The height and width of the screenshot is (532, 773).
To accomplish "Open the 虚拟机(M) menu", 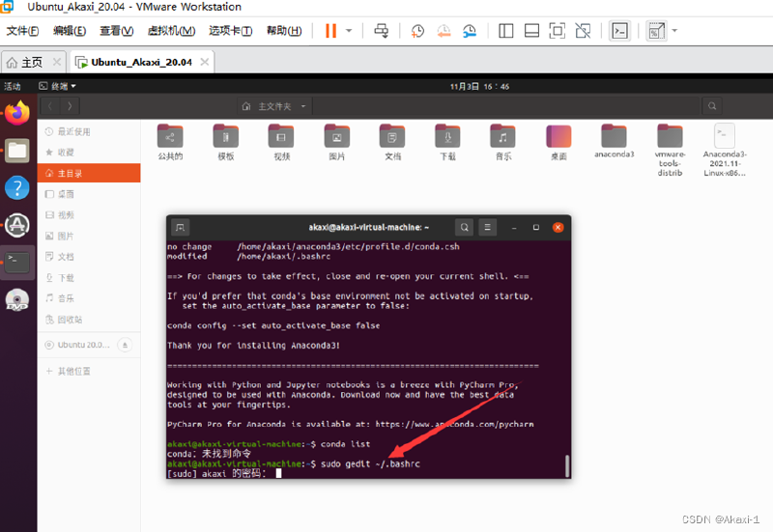I will coord(171,31).
